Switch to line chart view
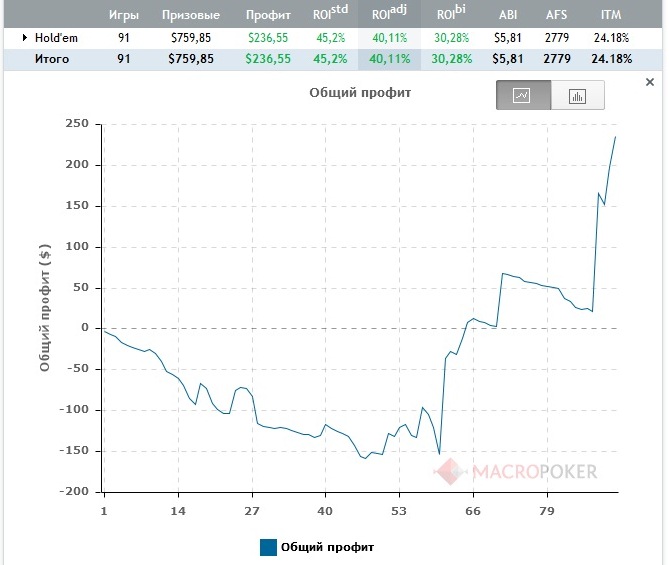The width and height of the screenshot is (669, 565). pos(523,95)
